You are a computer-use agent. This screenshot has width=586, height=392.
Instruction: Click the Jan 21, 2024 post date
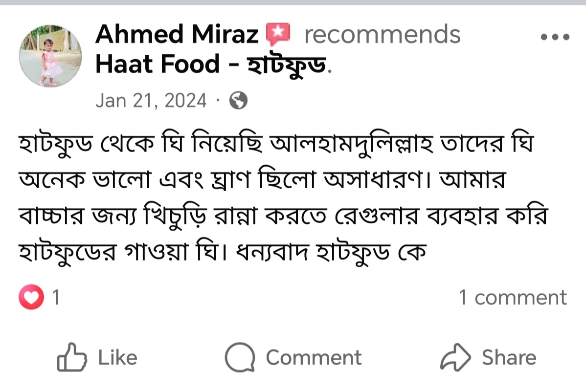pos(151,101)
